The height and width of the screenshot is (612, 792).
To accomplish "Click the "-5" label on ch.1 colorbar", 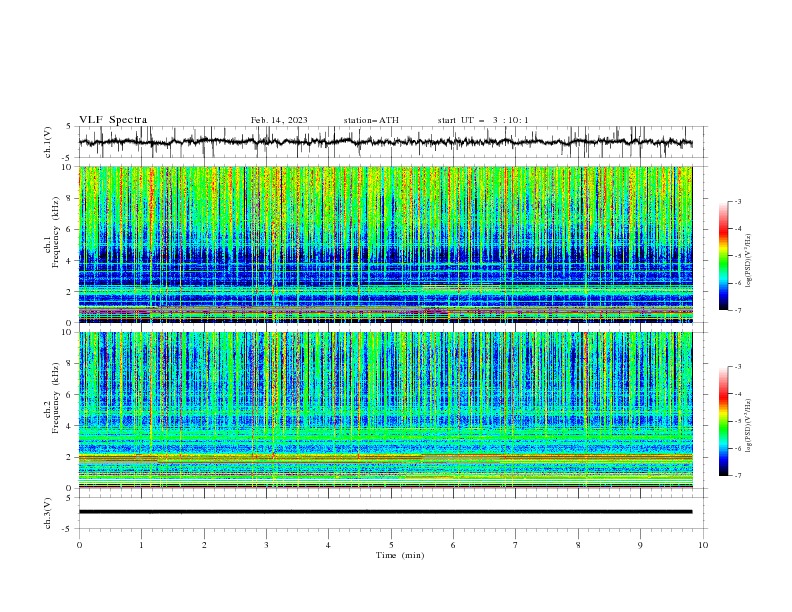I will tap(738, 256).
